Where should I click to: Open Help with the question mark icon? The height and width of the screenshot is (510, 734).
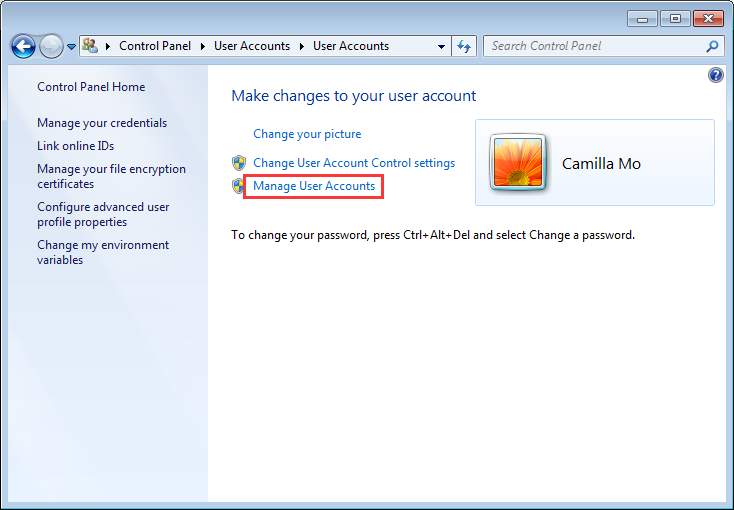click(716, 75)
